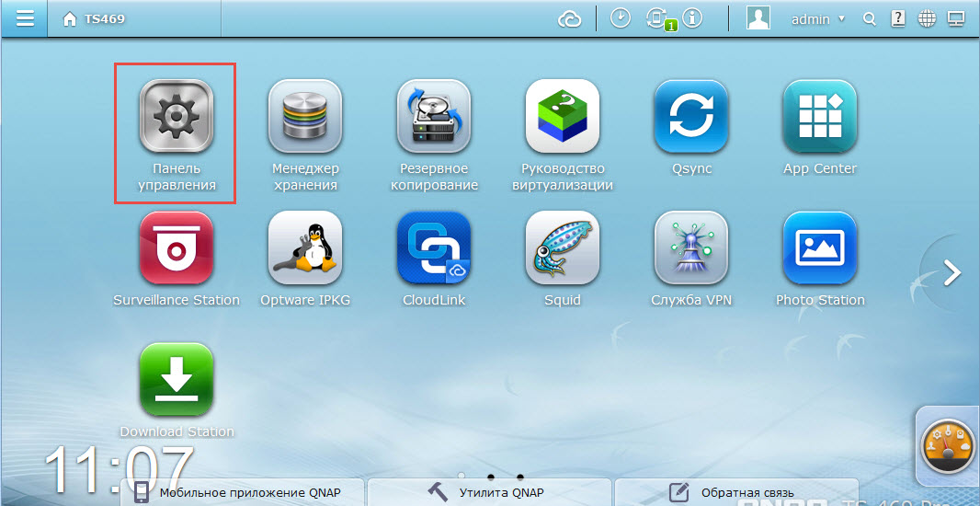The width and height of the screenshot is (980, 506).
Task: Select the first desktop page dot
Action: [x=462, y=477]
